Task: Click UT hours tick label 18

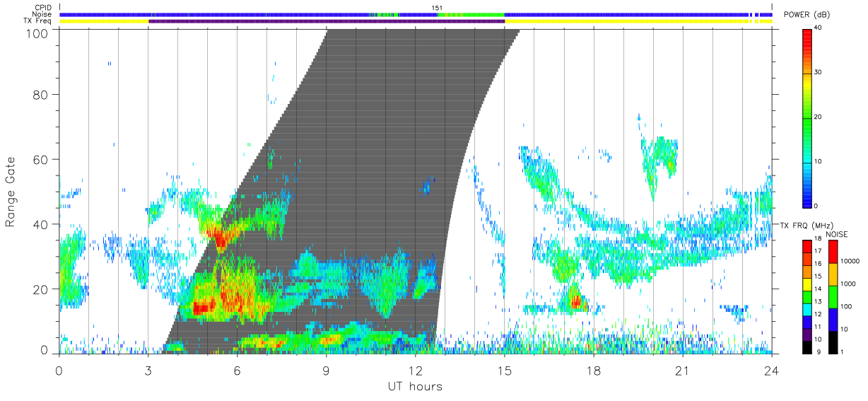Action: (x=594, y=370)
